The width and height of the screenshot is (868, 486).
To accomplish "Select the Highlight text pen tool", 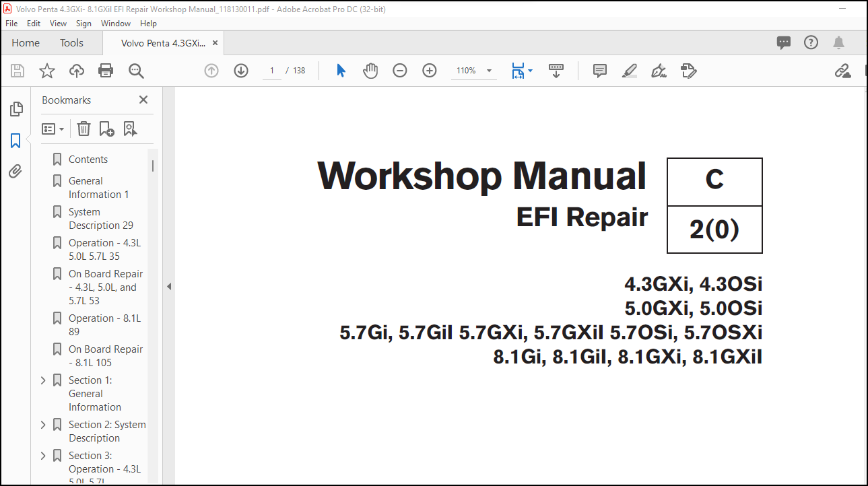I will [x=630, y=71].
